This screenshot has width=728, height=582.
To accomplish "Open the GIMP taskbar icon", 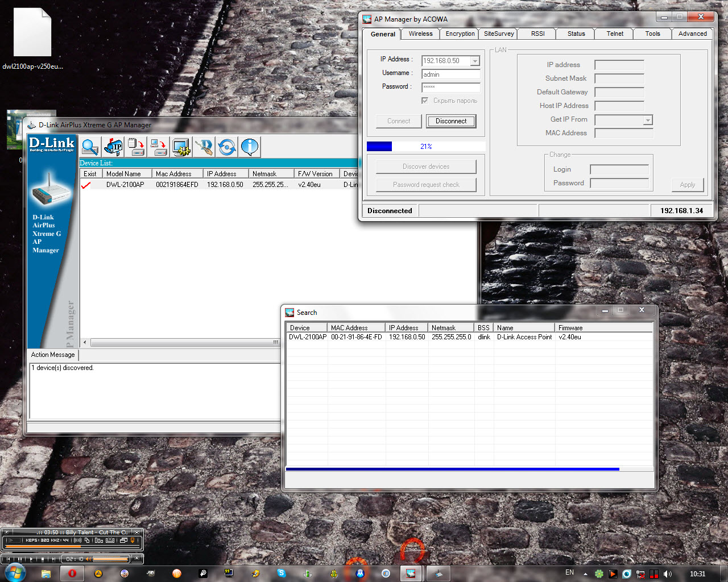I will coord(151,573).
